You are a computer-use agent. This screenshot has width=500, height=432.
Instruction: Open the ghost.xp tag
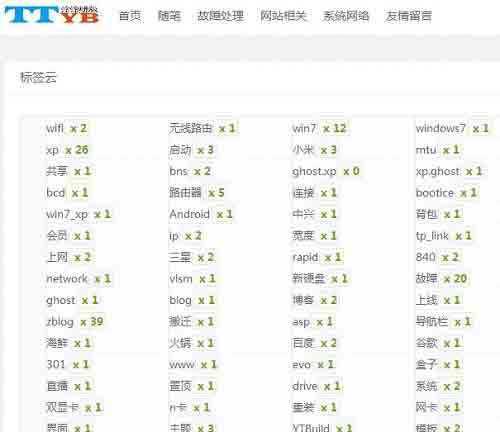pyautogui.click(x=314, y=171)
